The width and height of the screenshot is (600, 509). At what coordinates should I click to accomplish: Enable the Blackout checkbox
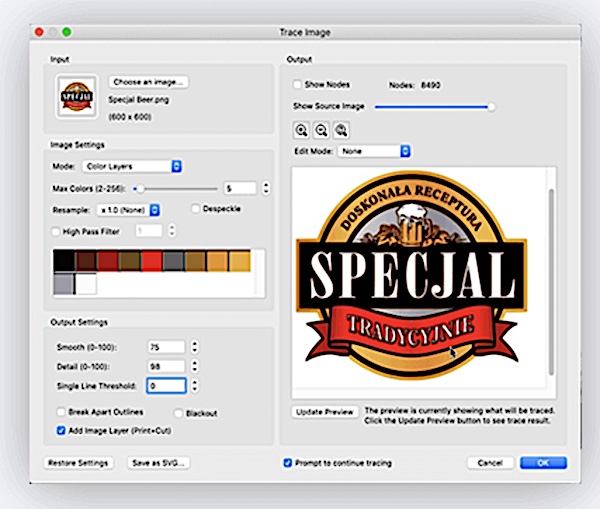coord(178,413)
